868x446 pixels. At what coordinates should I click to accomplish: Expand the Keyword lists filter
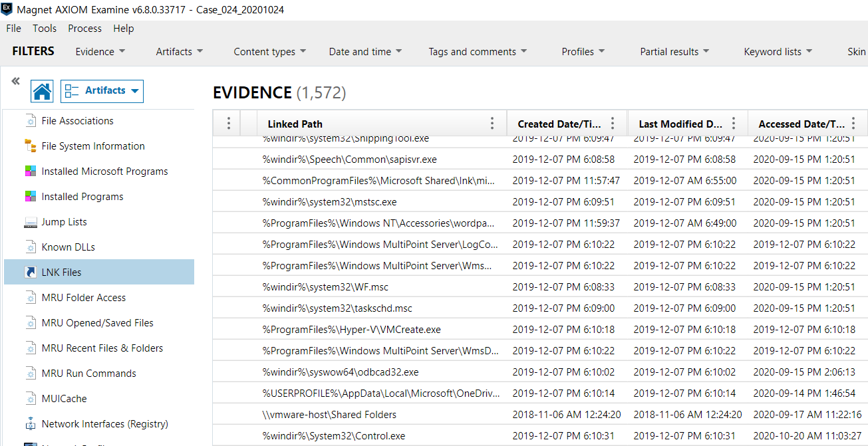tap(778, 52)
